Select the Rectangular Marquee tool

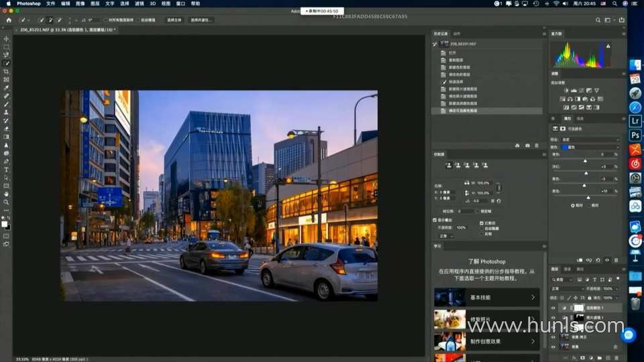(6, 47)
